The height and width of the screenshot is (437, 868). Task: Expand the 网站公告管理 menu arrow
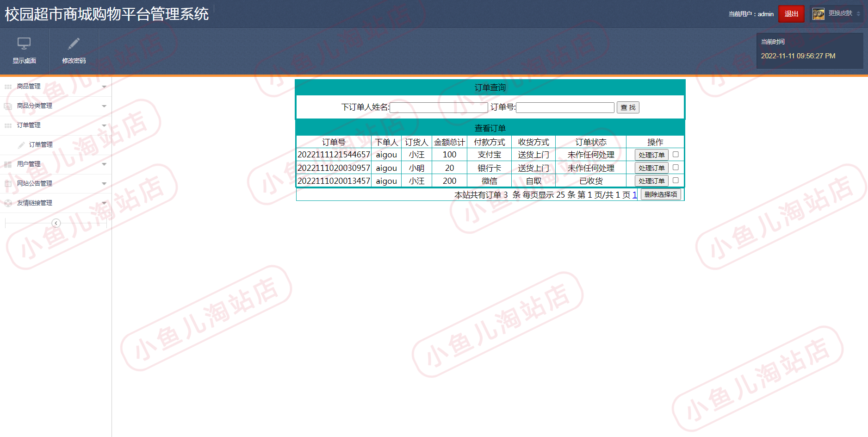[x=104, y=184]
